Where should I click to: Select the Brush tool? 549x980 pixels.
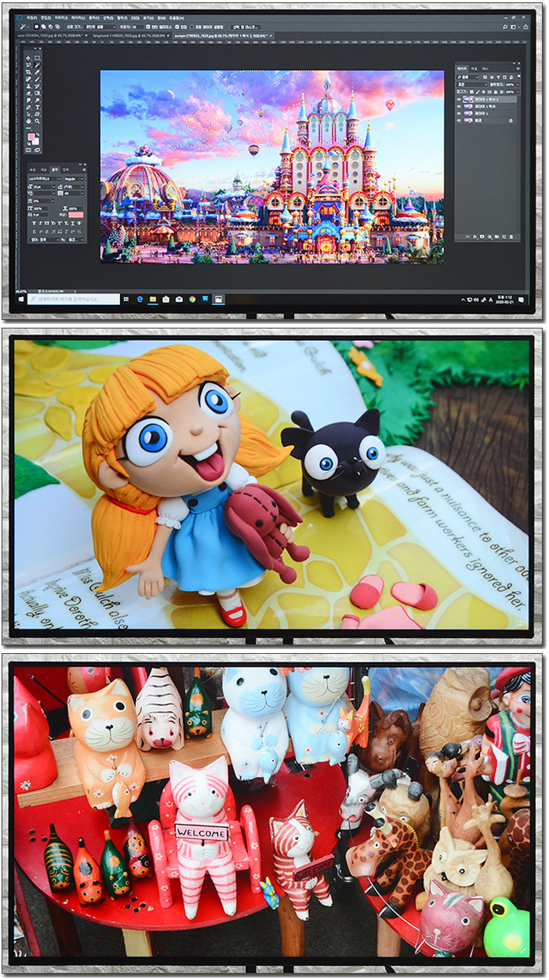[x=38, y=78]
